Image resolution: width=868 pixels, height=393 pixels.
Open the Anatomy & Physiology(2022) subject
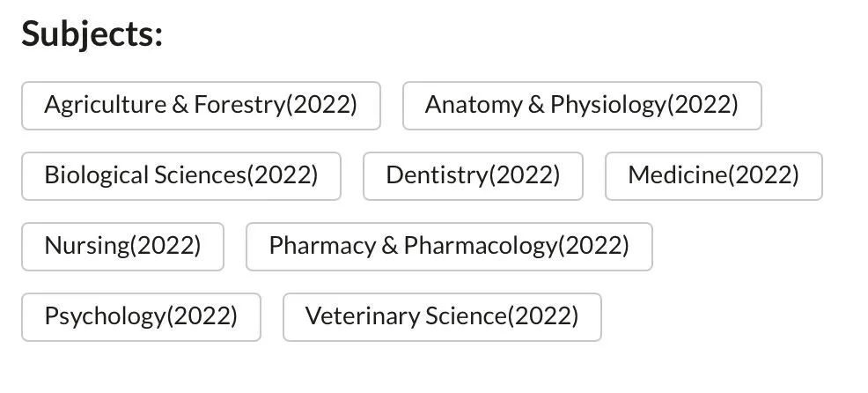coord(581,106)
